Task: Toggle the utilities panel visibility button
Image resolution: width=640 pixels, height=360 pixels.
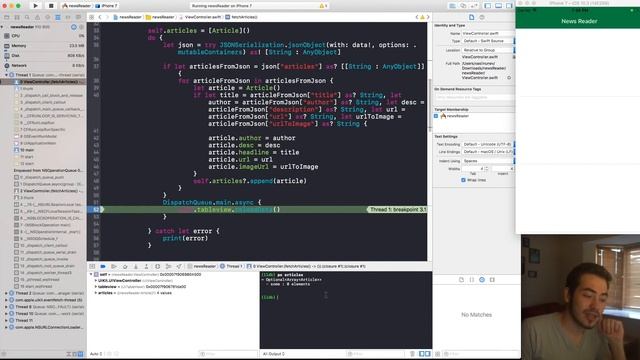Action: coord(509,6)
